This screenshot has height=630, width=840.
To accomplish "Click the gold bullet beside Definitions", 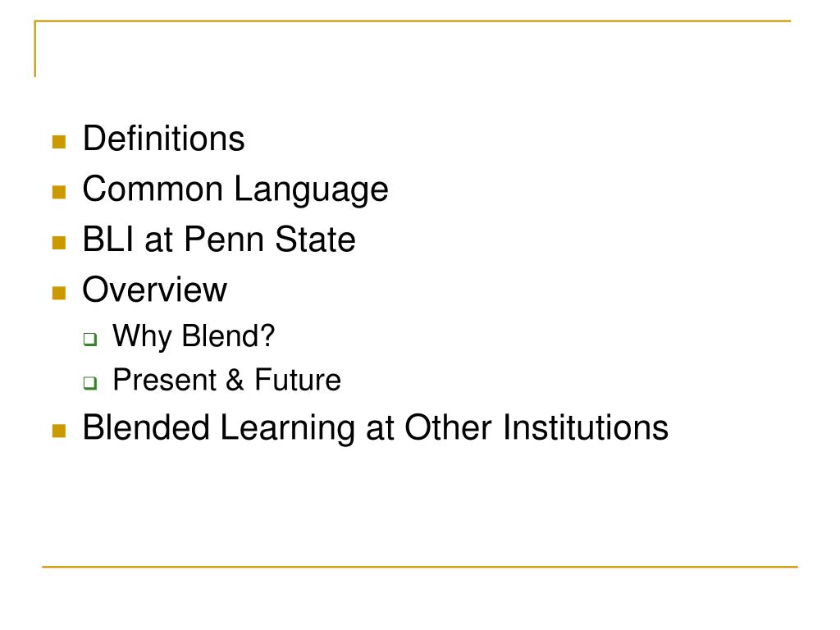I will [59, 141].
